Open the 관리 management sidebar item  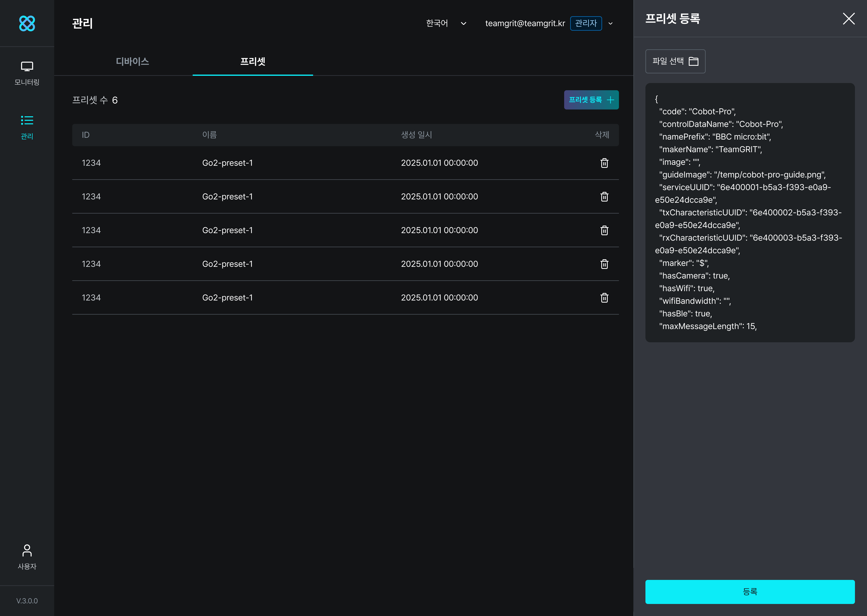[x=27, y=128]
